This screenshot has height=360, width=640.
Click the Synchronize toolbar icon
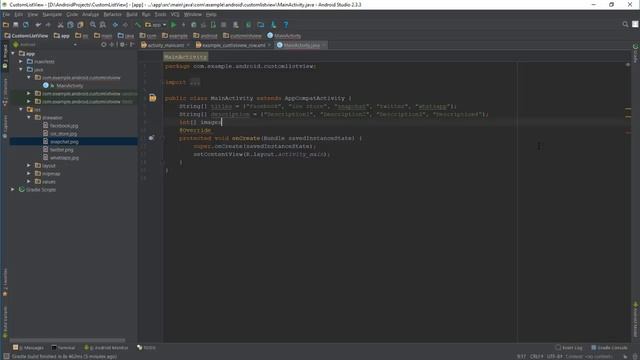click(26, 25)
